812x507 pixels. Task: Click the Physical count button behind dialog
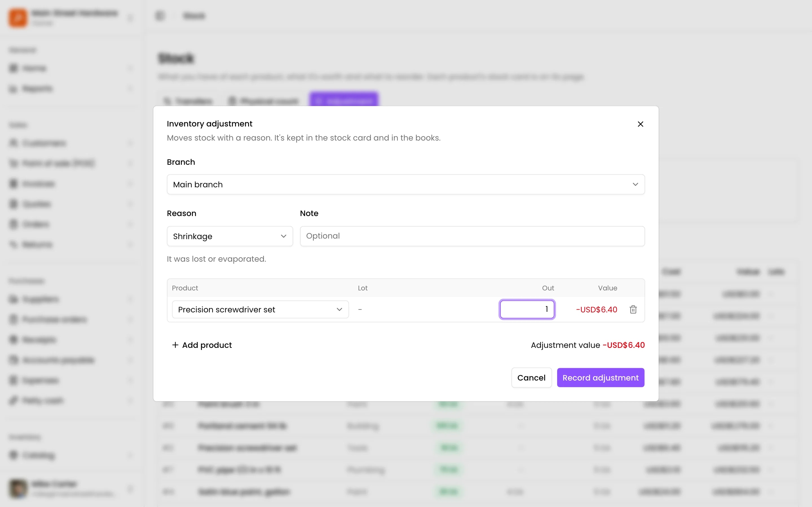(x=264, y=101)
